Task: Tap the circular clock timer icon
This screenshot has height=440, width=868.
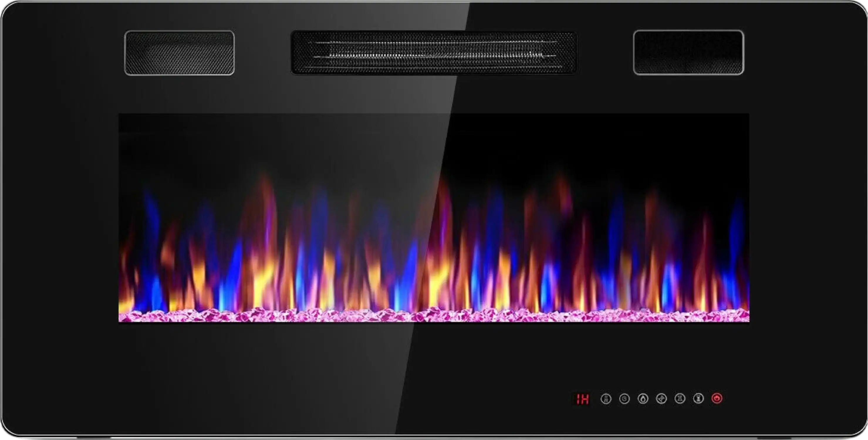Action: [624, 399]
